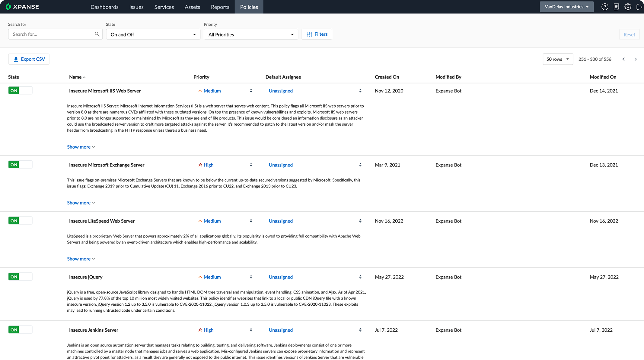Screen dimensions: 644x360
Task: Open the documentation page icon
Action: pyautogui.click(x=616, y=7)
